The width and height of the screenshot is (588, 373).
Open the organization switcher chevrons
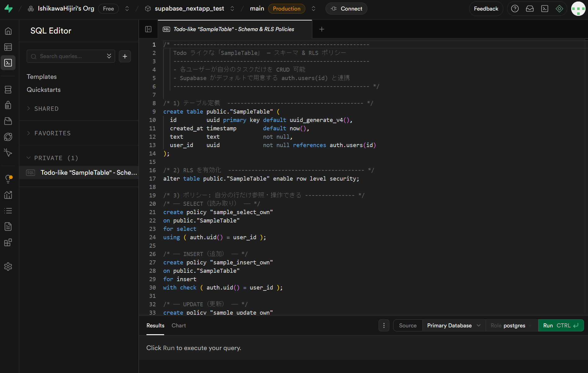coord(127,9)
